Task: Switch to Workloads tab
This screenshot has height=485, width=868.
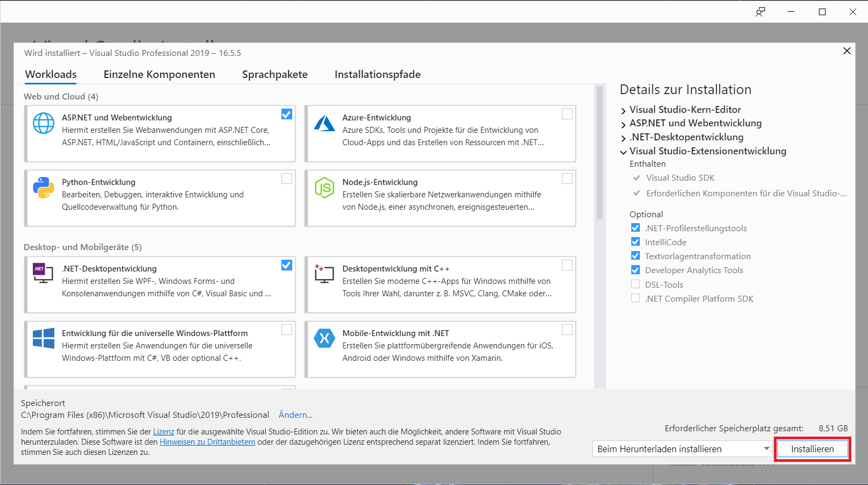Action: click(x=51, y=74)
